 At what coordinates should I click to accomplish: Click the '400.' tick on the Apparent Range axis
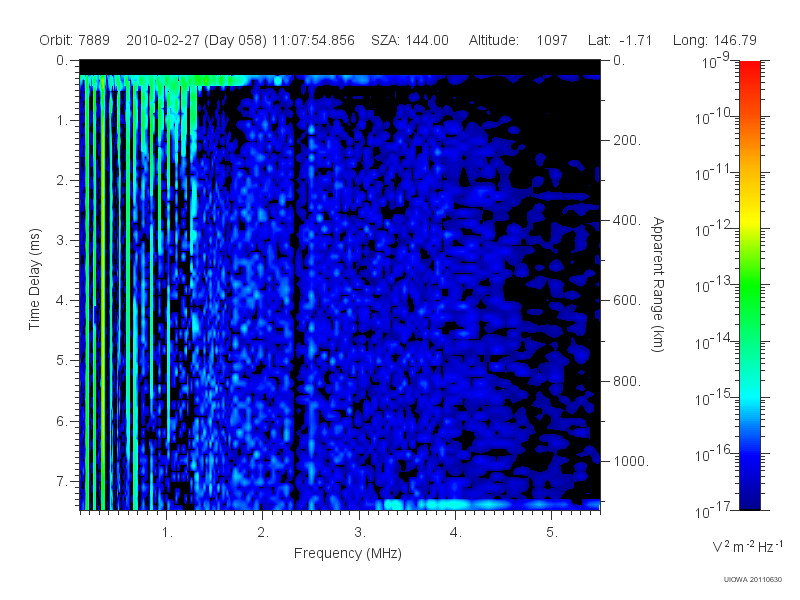coord(627,220)
